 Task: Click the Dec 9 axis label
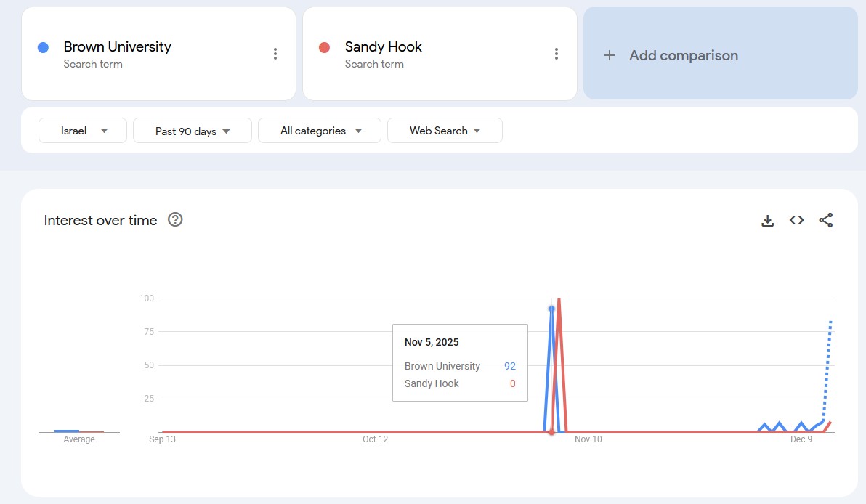click(x=801, y=439)
